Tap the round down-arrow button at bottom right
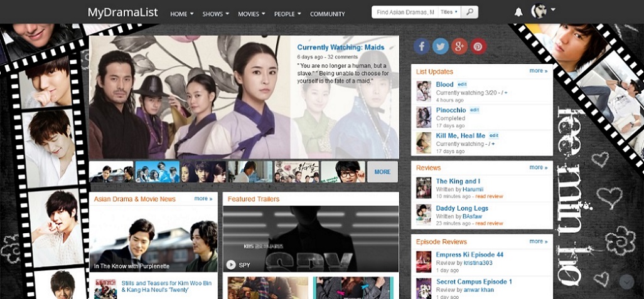This screenshot has width=644, height=299. (x=627, y=282)
